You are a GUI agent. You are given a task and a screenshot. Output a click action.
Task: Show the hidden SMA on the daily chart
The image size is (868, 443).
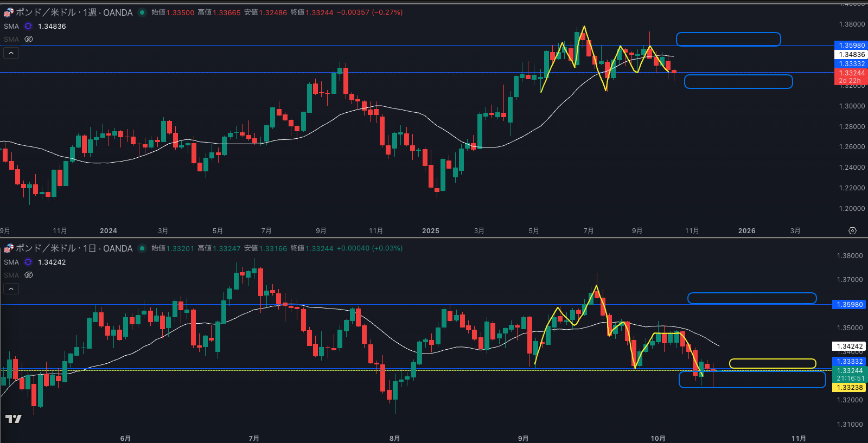(29, 275)
